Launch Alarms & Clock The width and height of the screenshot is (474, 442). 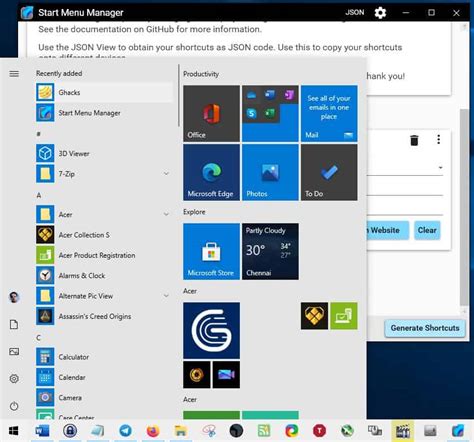104,275
